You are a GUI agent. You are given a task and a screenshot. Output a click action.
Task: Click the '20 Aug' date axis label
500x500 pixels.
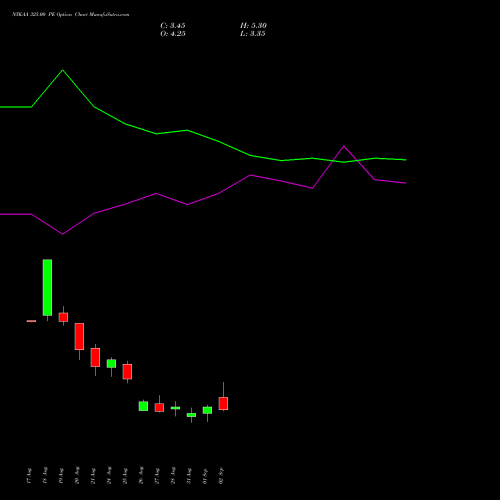pos(77,476)
